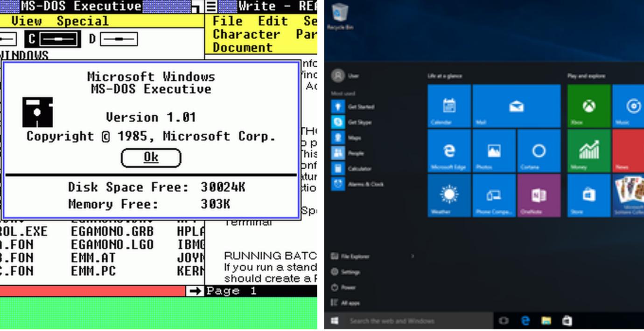Open the View menu in MS-DOS Executive

27,21
